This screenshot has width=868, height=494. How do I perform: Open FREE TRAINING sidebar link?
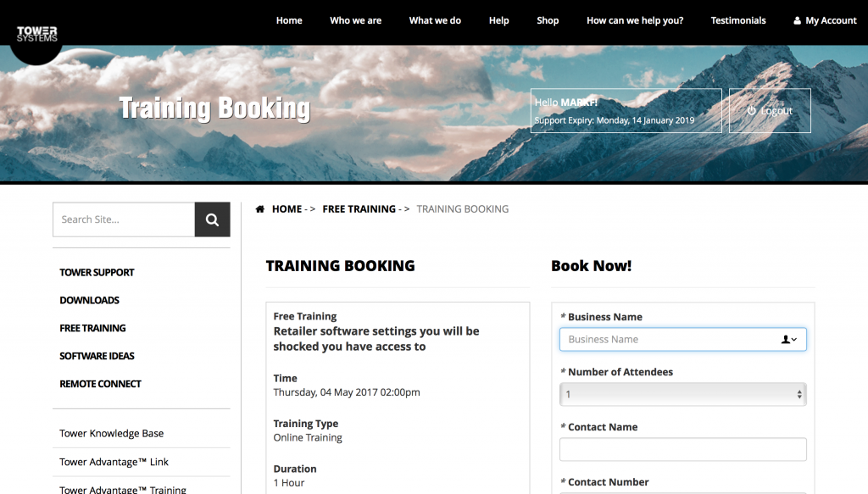(x=92, y=328)
